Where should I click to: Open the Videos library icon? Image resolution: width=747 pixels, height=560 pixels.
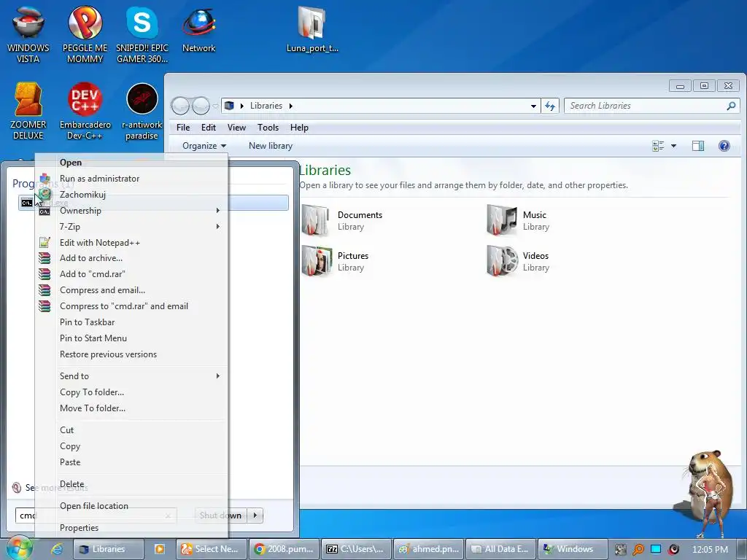[x=502, y=262]
